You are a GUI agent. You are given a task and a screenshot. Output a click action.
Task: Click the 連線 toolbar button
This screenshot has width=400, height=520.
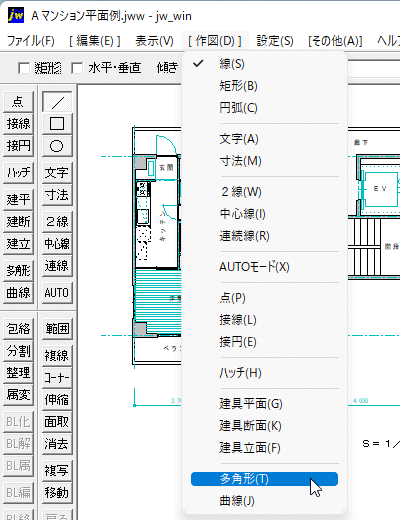click(57, 266)
